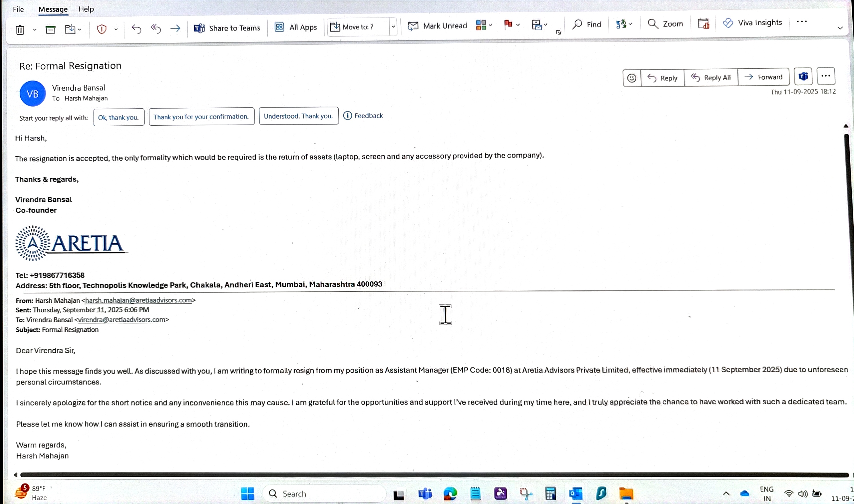Toggle the follow-up red flag

[x=508, y=24]
